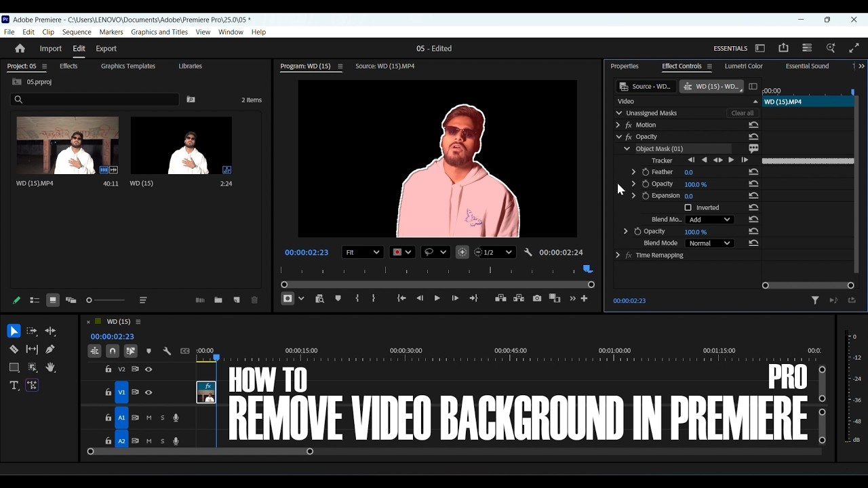The image size is (868, 488).
Task: Select the Track Select Forward tool
Action: pos(32,331)
